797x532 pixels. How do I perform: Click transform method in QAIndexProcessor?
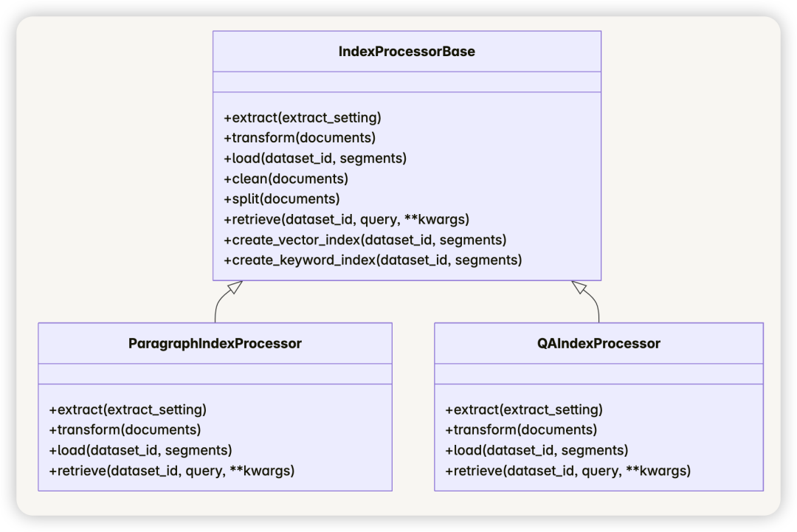point(520,429)
